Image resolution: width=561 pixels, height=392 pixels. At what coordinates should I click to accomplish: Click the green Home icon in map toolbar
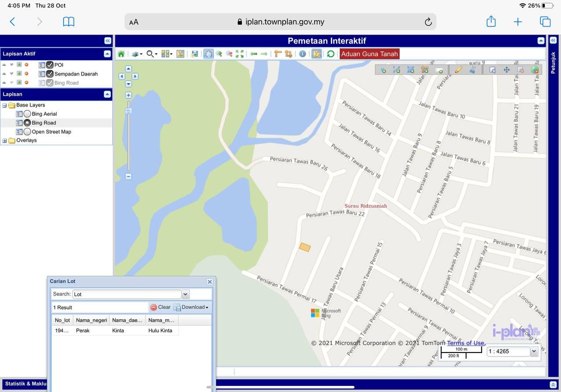coord(121,54)
